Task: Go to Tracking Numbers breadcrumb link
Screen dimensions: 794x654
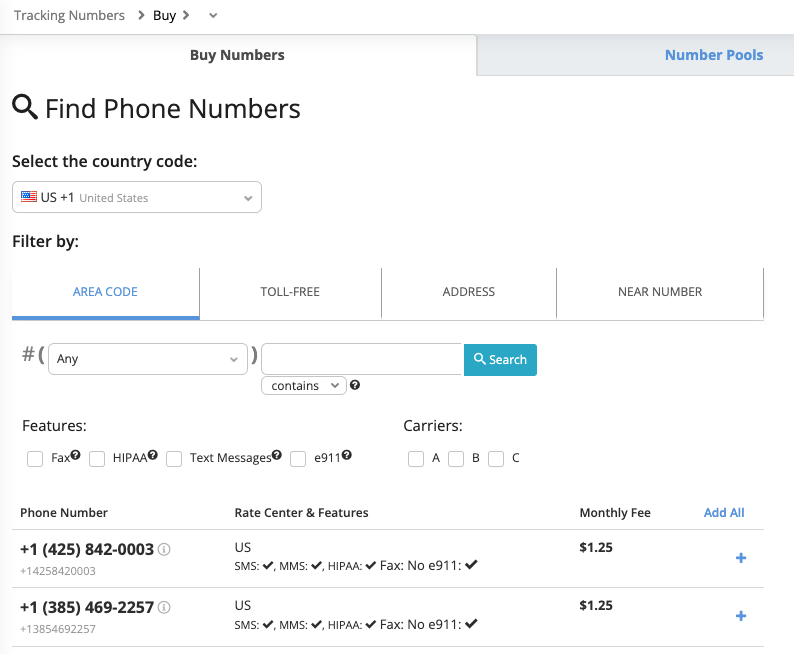Action: click(x=69, y=16)
